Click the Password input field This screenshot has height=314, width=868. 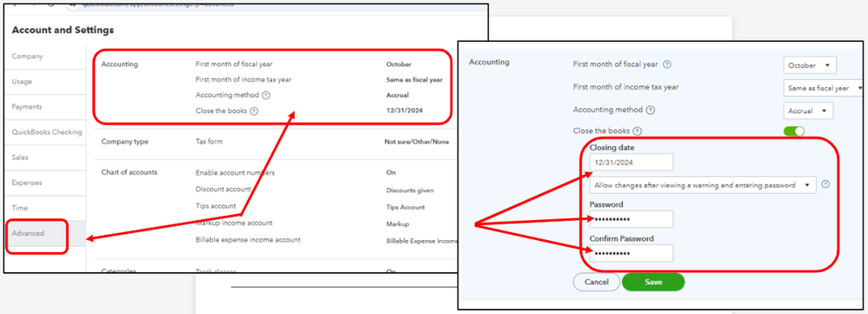coord(631,219)
